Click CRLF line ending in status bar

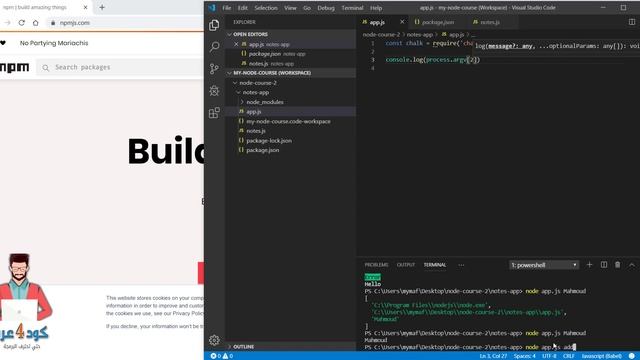coord(569,356)
